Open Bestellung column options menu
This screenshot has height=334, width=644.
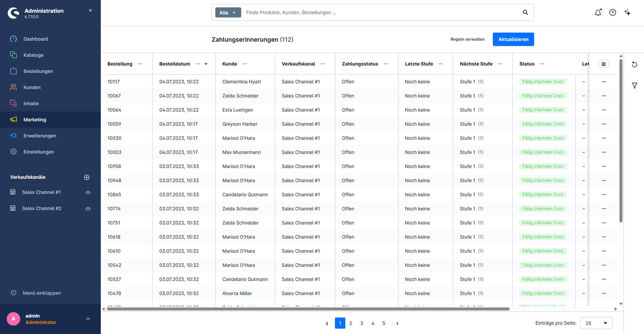click(140, 64)
